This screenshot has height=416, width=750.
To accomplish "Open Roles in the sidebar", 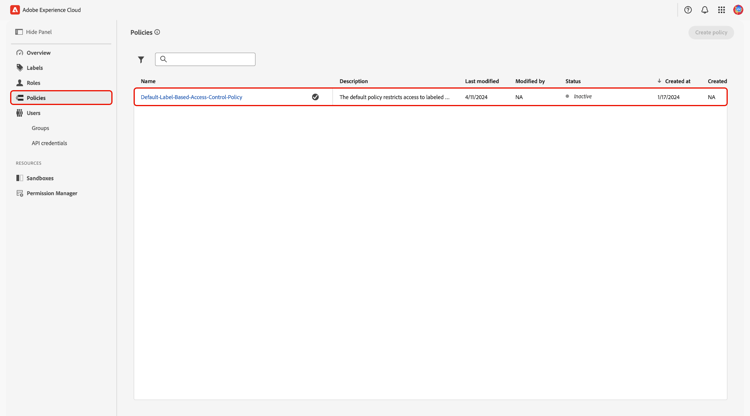I will [x=33, y=83].
